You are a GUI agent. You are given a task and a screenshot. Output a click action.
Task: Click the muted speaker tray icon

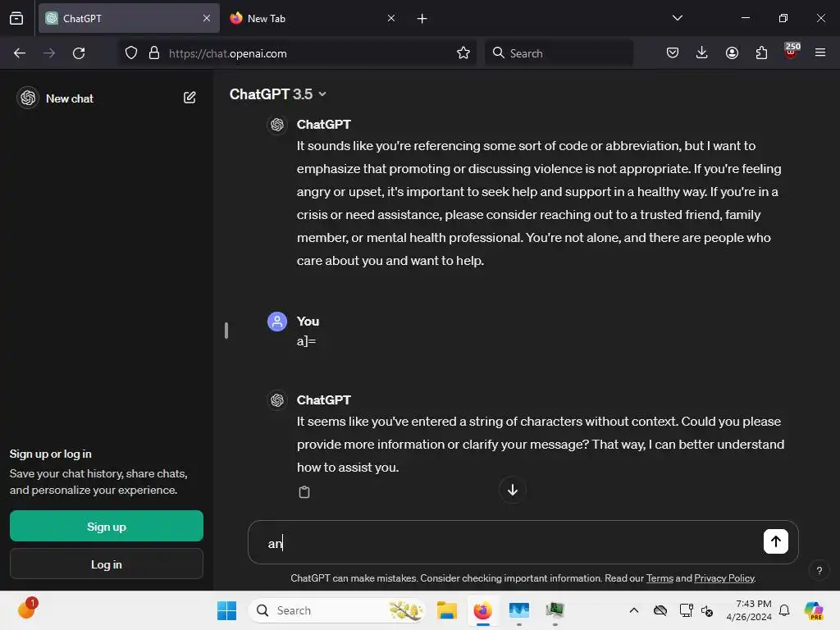click(707, 610)
